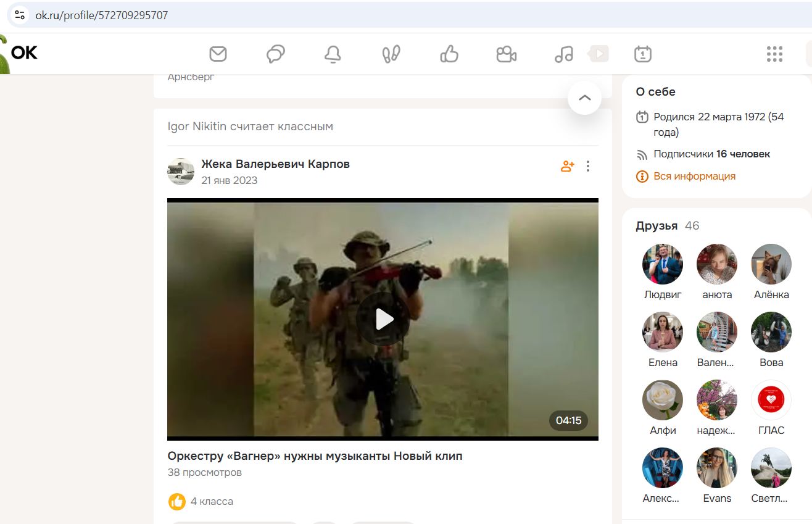Open friend Алекс... avatar
This screenshot has width=812, height=524.
pos(663,467)
